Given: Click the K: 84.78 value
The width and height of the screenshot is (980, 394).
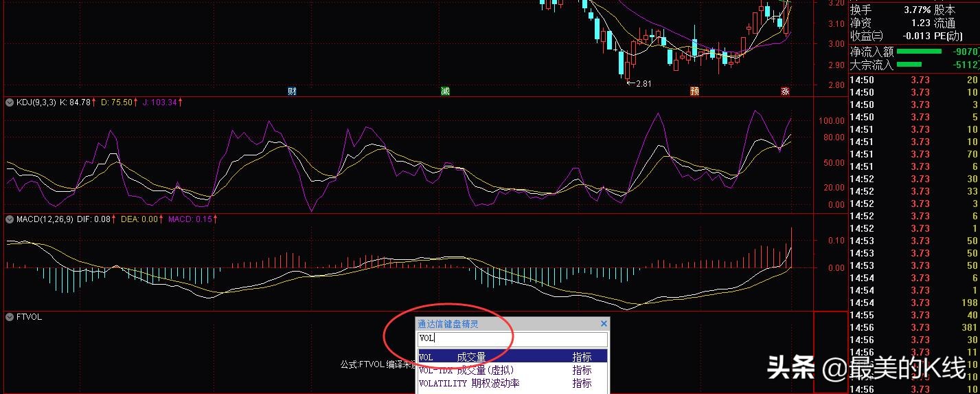Looking at the screenshot, I should coord(76,102).
